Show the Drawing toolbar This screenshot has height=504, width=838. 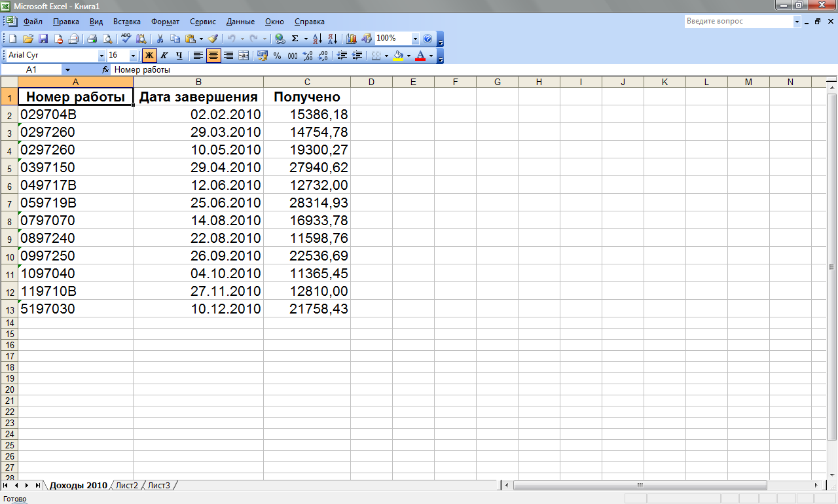[x=367, y=39]
